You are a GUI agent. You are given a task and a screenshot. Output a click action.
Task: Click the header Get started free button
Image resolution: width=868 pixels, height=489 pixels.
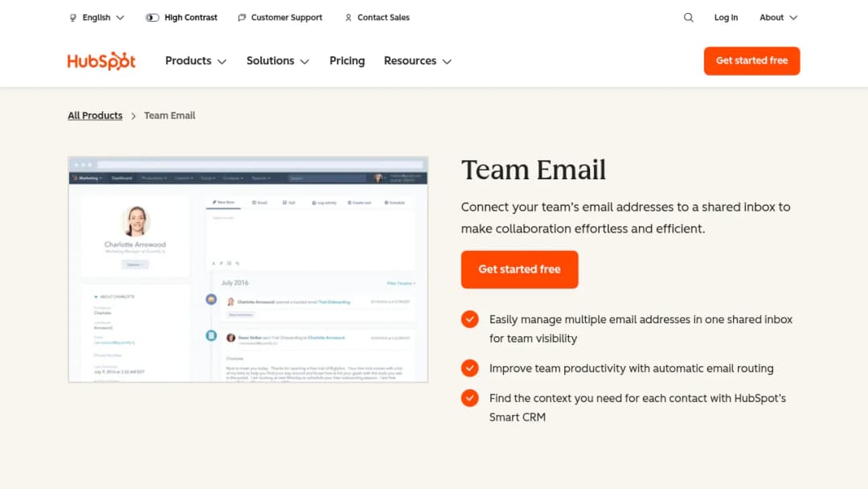(x=751, y=61)
